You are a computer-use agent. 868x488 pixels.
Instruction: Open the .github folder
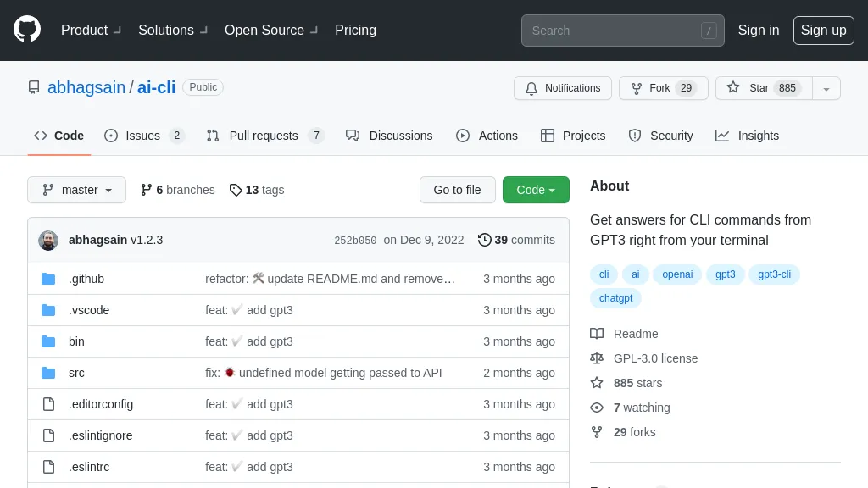(x=86, y=279)
